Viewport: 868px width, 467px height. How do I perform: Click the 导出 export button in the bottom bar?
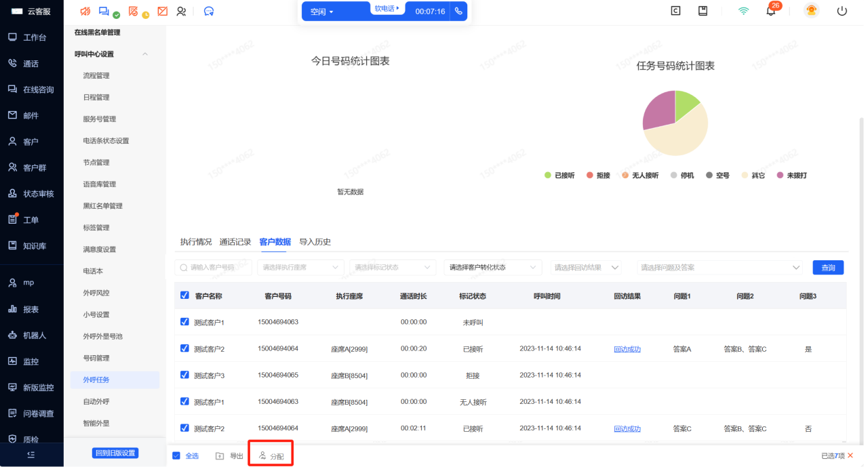pos(229,456)
